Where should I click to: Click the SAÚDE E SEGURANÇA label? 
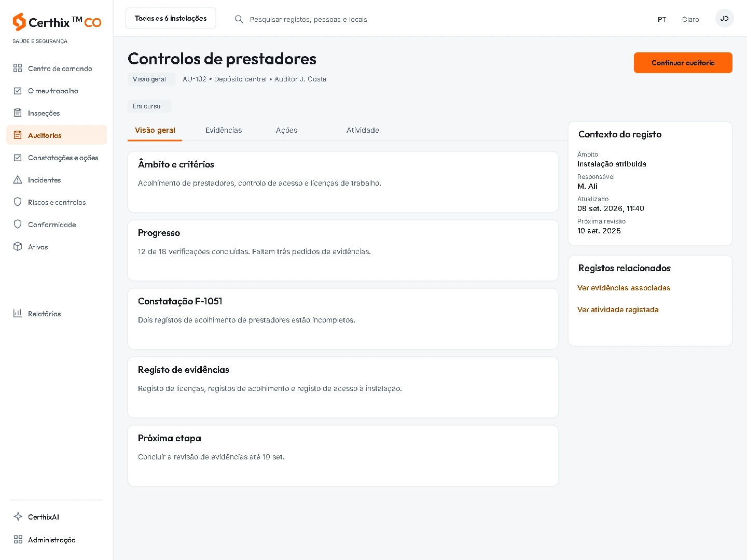pyautogui.click(x=40, y=41)
